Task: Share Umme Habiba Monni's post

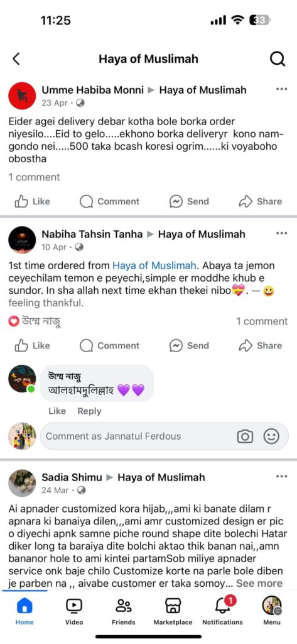Action: pos(261,201)
